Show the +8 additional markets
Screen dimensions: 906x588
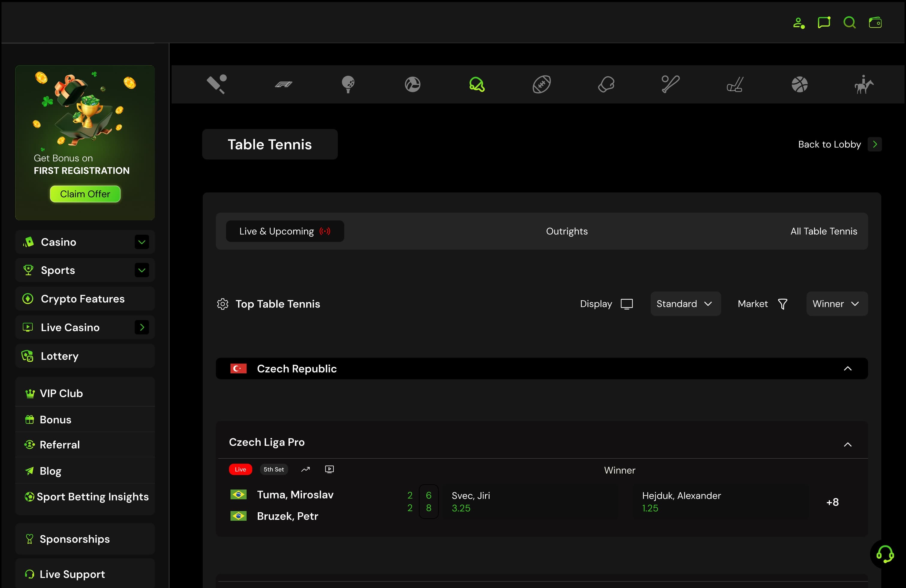coord(832,502)
